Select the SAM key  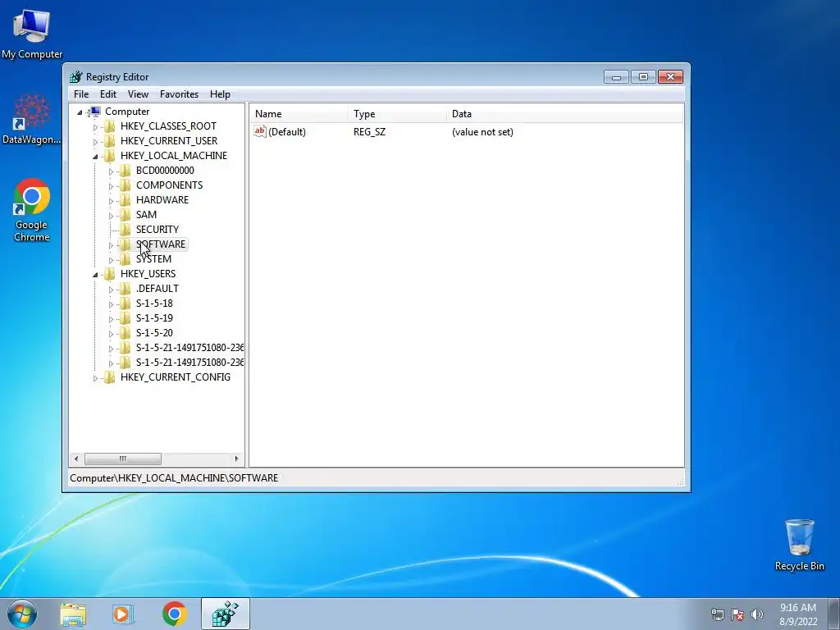tap(146, 215)
